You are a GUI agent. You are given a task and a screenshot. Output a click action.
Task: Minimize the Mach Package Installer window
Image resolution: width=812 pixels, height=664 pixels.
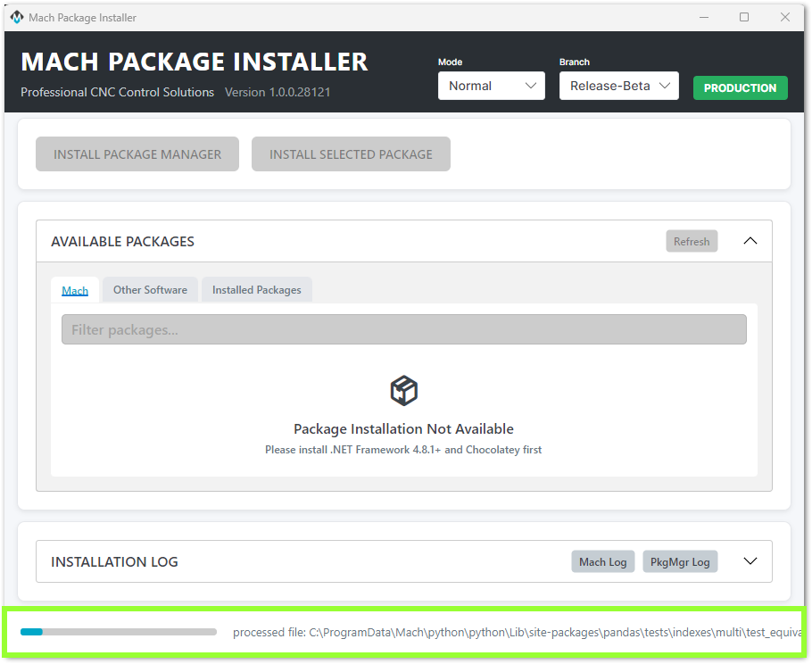[x=703, y=17]
